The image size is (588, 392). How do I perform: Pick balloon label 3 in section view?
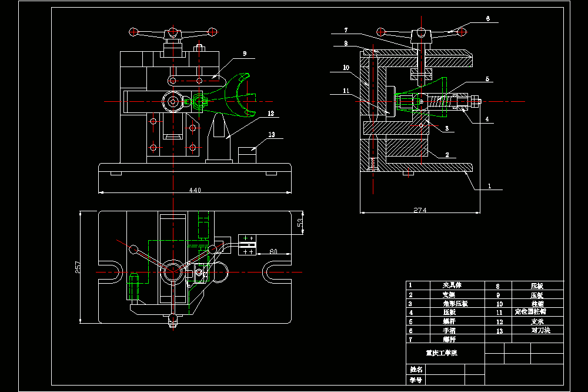447,128
